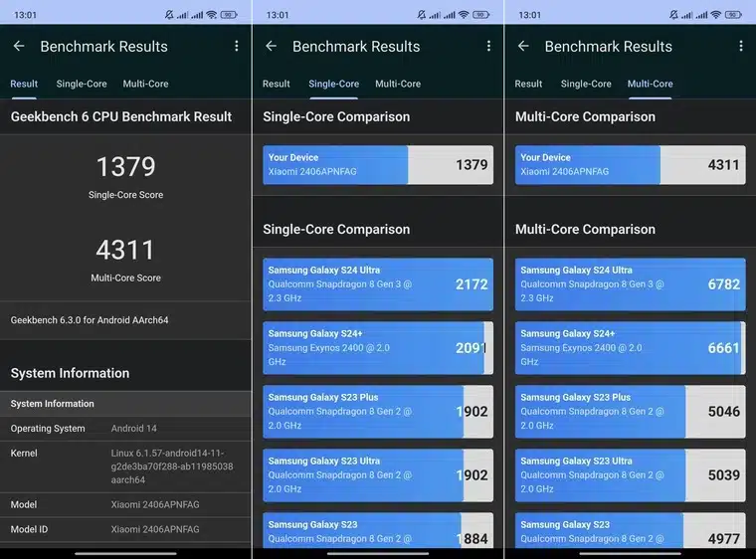Select the Multi-Core tab in the right screen

tap(650, 84)
